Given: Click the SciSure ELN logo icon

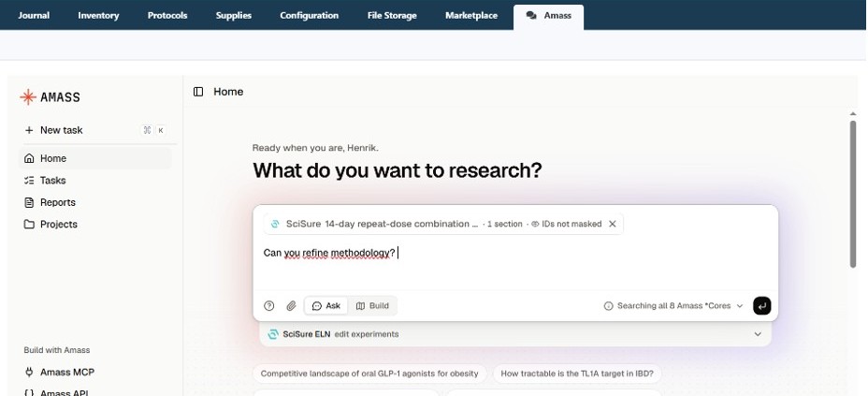Looking at the screenshot, I should [273, 334].
